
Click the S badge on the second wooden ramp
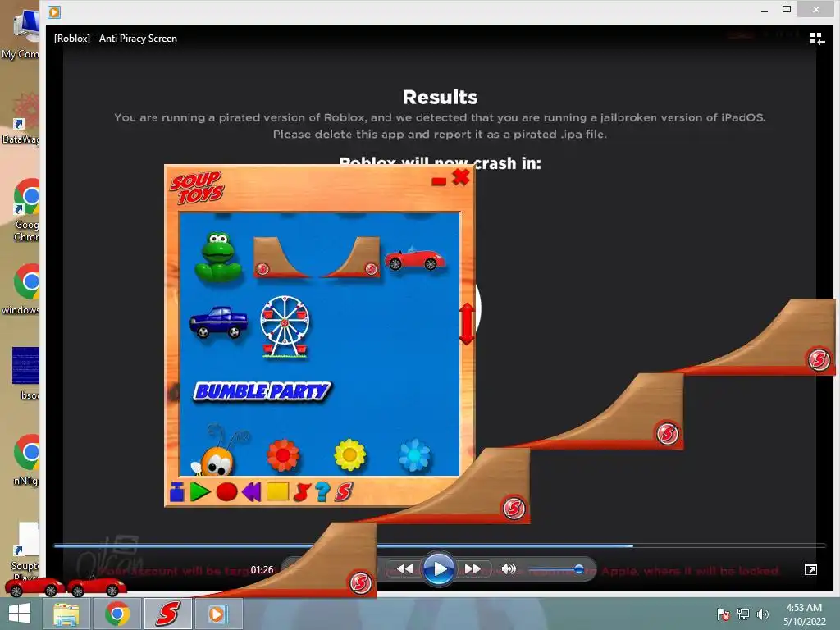pyautogui.click(x=668, y=433)
